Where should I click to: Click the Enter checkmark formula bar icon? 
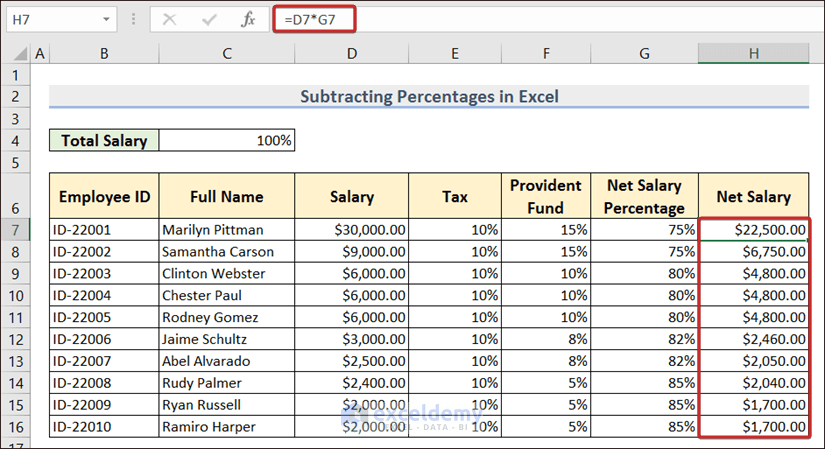pos(209,19)
